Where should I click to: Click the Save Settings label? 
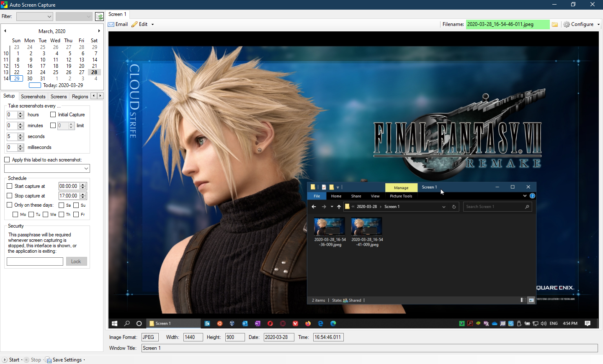[67, 360]
